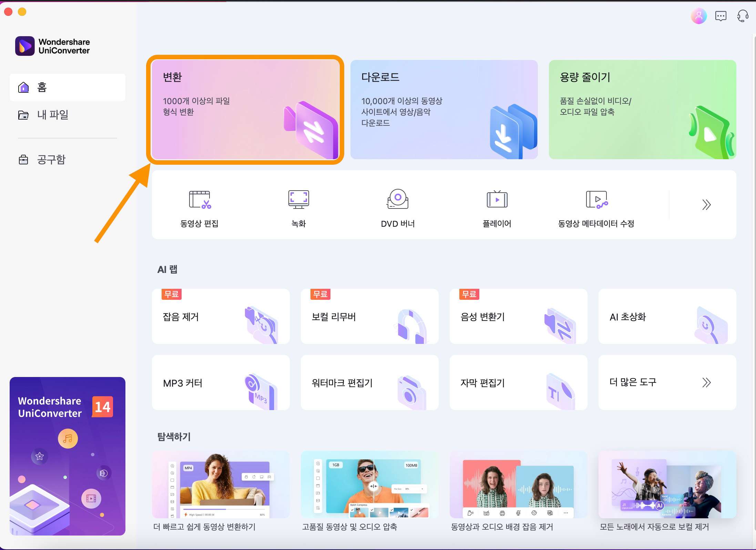Launch 자막 편집기 tool

tap(518, 383)
